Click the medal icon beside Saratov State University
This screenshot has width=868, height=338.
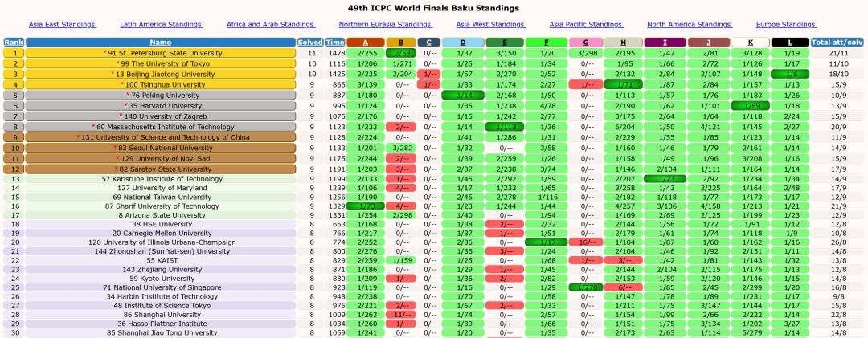click(x=116, y=169)
